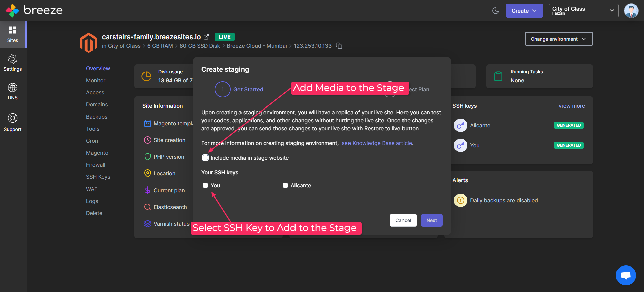Click GENERATED badge for You key
This screenshot has height=292, width=644.
coord(569,145)
